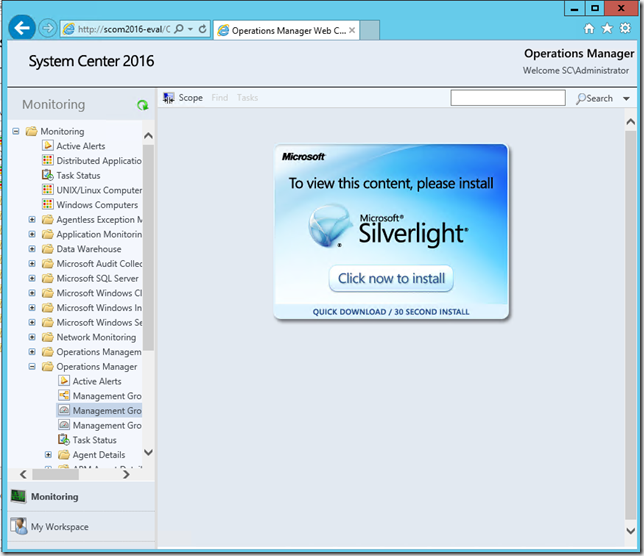Expand the Microsoft Windows Se folder
The width and height of the screenshot is (644, 556).
[x=32, y=322]
